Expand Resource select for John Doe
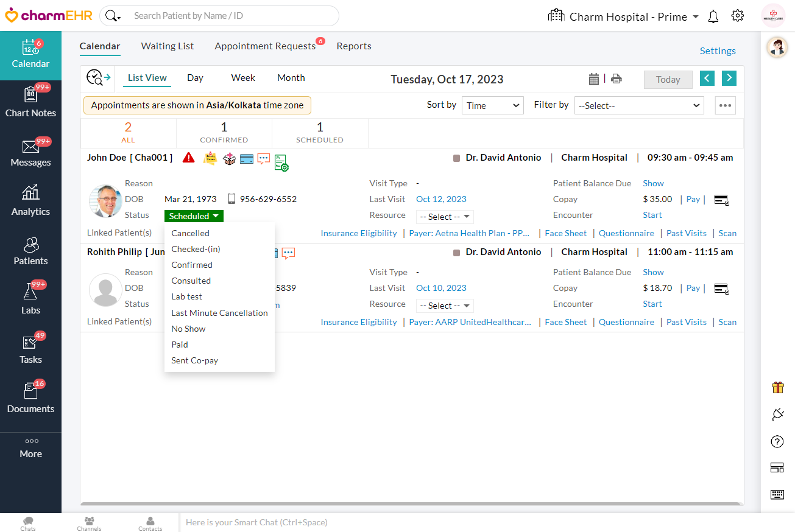Screen dimensions: 795x532 click(445, 217)
